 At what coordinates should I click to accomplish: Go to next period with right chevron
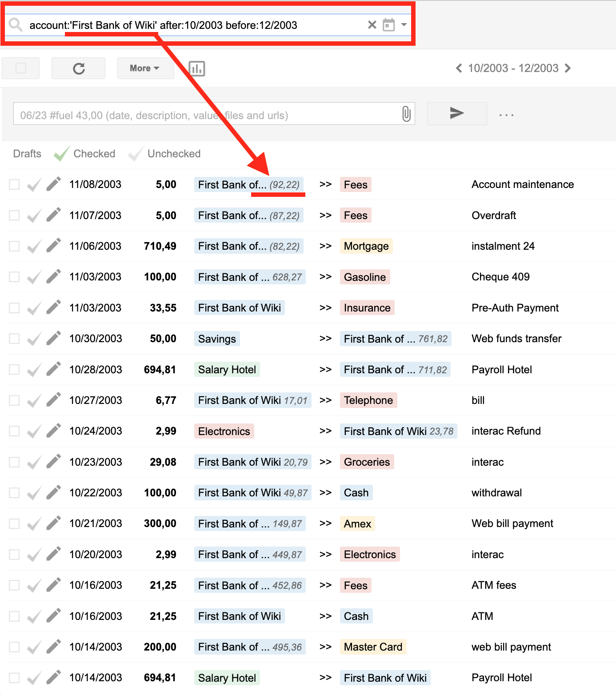(568, 68)
